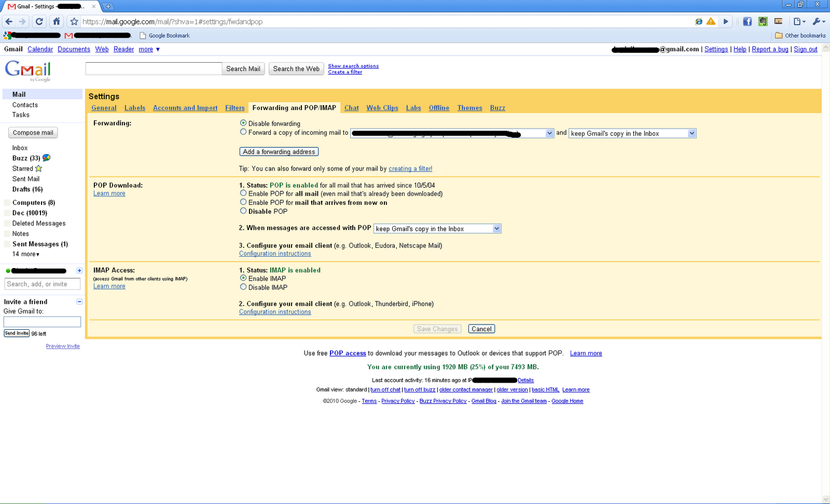
Task: Click the Buzz speech bubble icon
Action: click(x=47, y=158)
